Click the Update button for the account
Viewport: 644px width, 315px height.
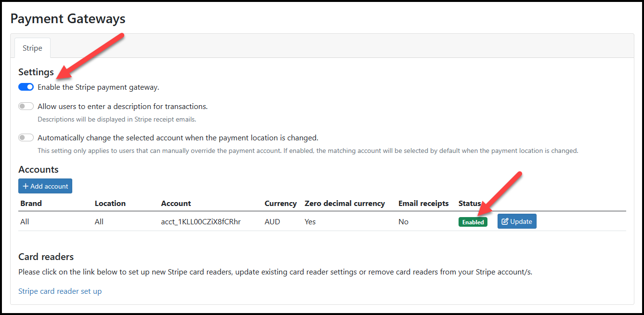[517, 221]
